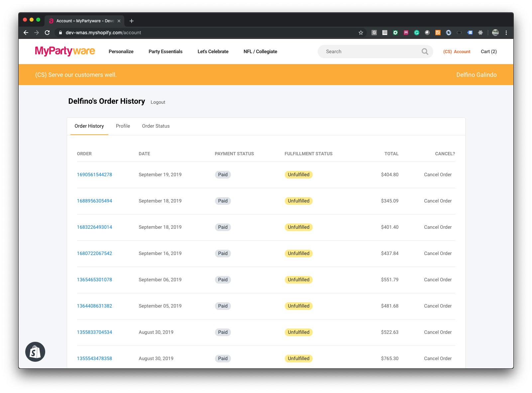Open the React Developer Tools extension
Viewport: 532px width, 393px height.
pos(480,33)
